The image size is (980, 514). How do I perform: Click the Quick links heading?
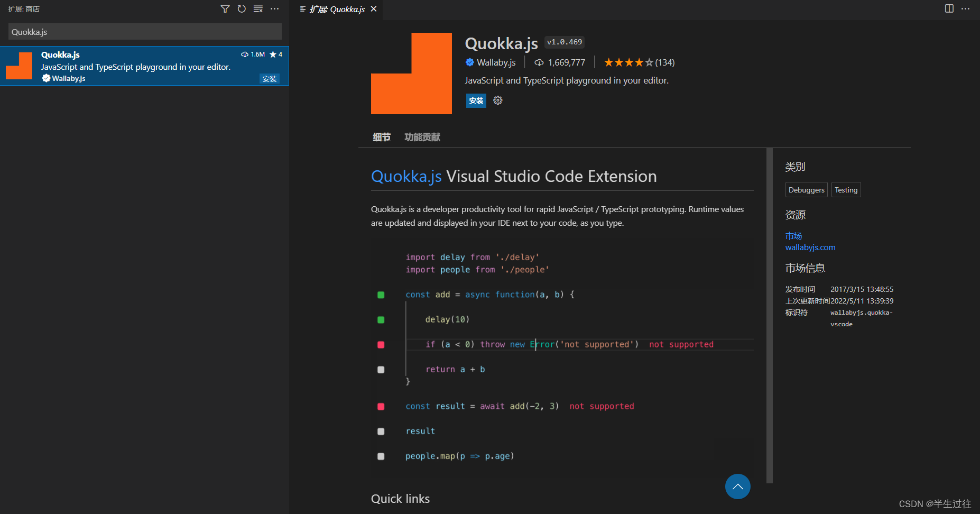point(400,499)
